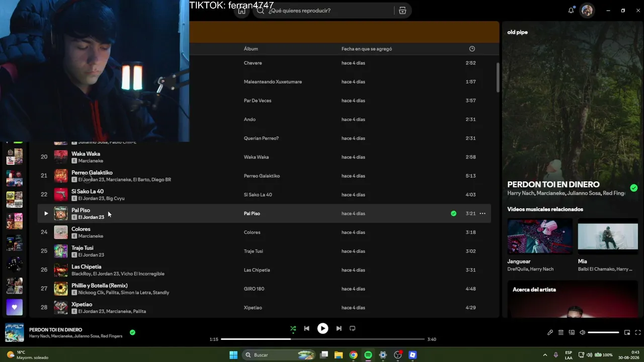Image resolution: width=644 pixels, height=362 pixels.
Task: Seek on the song progress bar
Action: [x=323, y=339]
